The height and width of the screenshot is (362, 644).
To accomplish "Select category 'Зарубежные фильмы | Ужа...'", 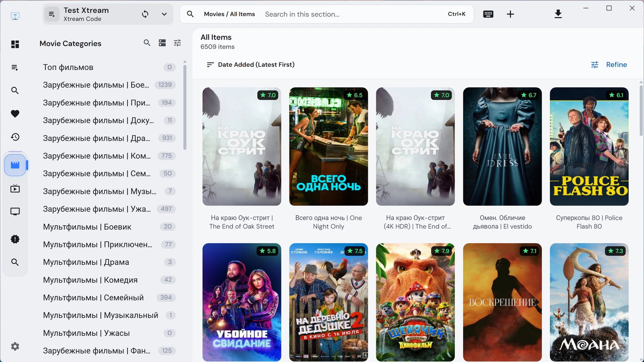I will tap(109, 209).
